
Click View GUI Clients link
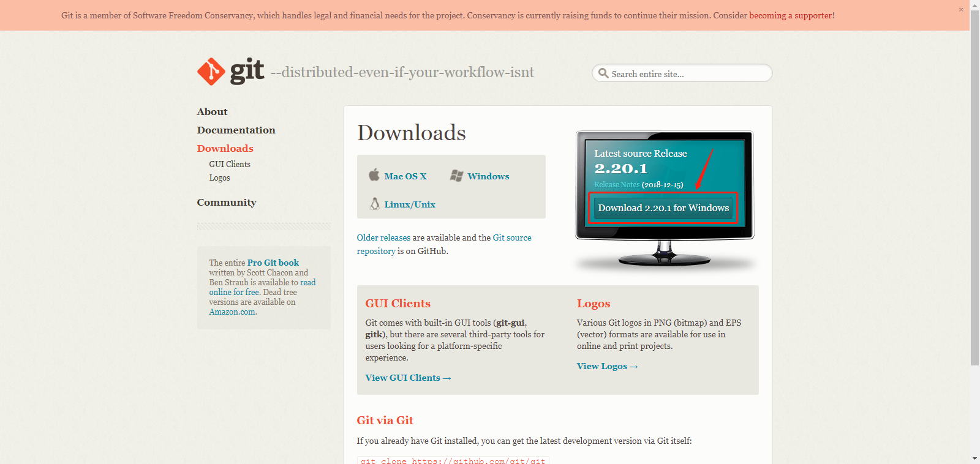click(x=408, y=378)
